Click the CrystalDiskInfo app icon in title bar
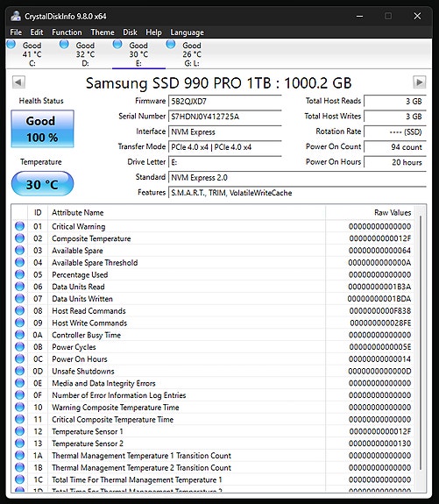Screen dimensions: 439x504 [x=16, y=16]
